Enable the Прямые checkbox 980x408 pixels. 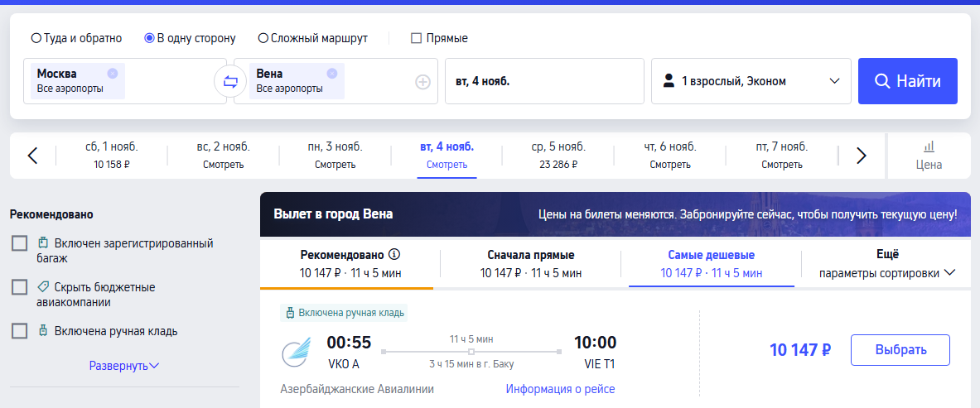(x=417, y=38)
